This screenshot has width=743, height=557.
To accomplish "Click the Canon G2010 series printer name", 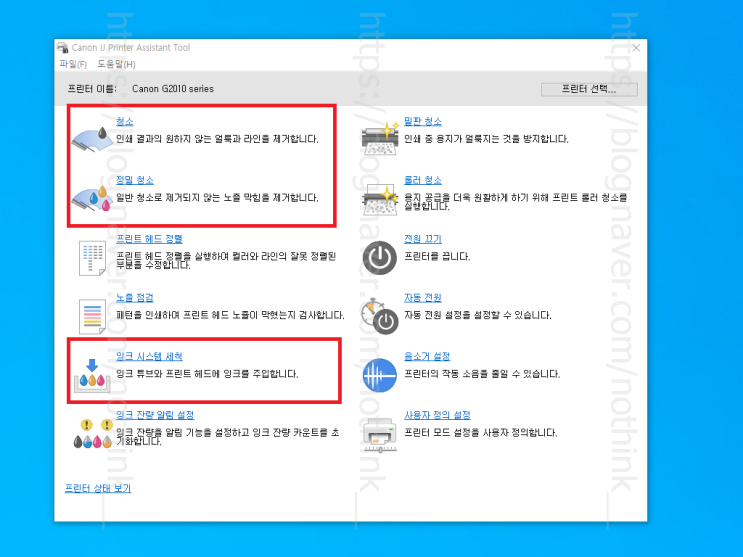I will tap(173, 89).
